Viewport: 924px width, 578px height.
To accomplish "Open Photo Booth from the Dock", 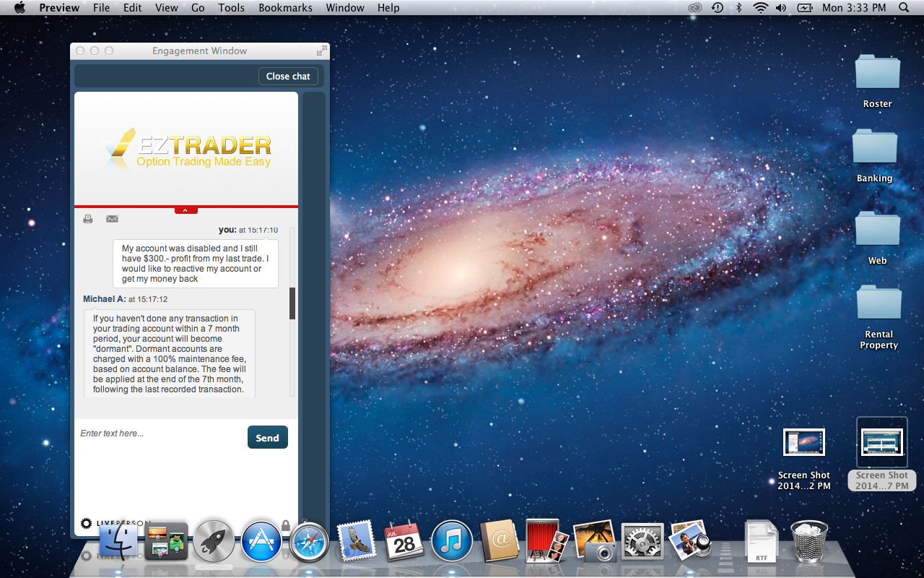I will 546,540.
